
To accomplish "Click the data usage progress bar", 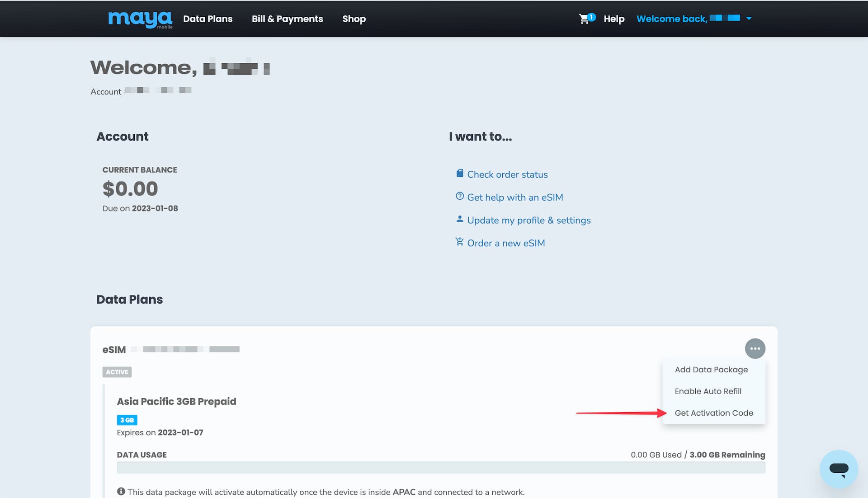I will tap(441, 468).
